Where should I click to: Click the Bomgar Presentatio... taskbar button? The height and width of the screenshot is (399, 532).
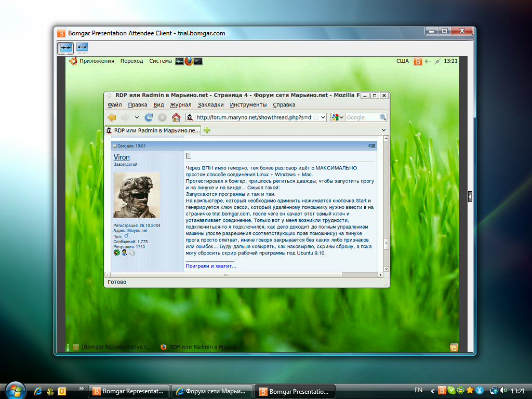point(295,392)
